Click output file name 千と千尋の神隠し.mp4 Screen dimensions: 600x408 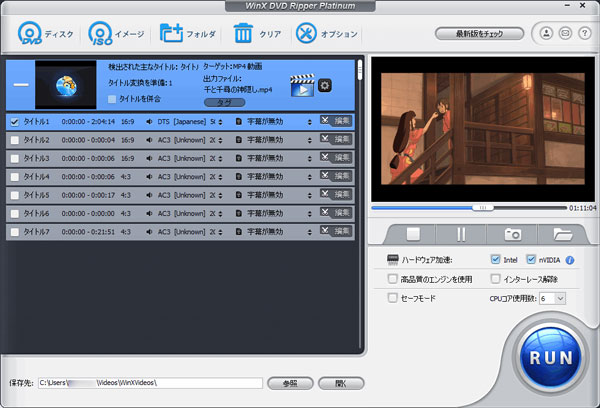(x=238, y=90)
